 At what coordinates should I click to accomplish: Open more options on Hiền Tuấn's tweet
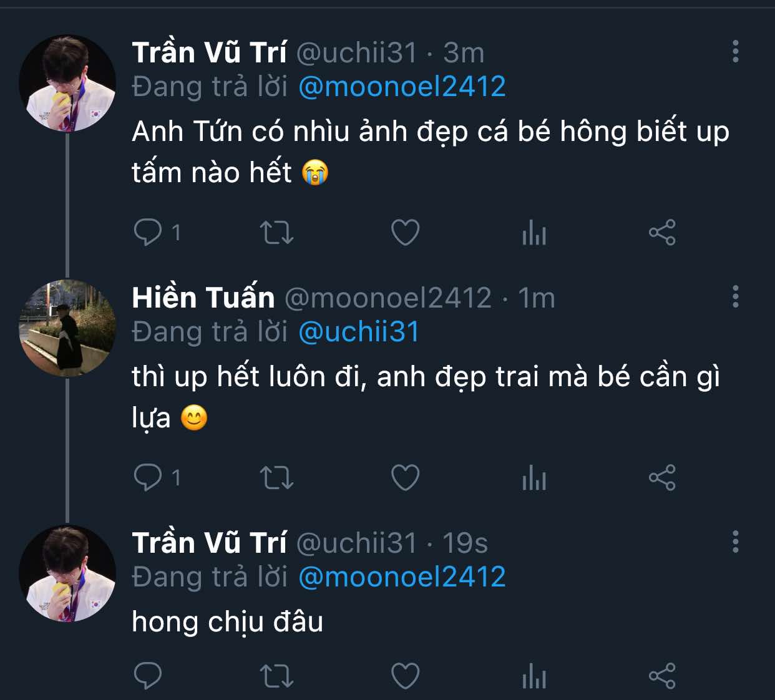pos(736,296)
